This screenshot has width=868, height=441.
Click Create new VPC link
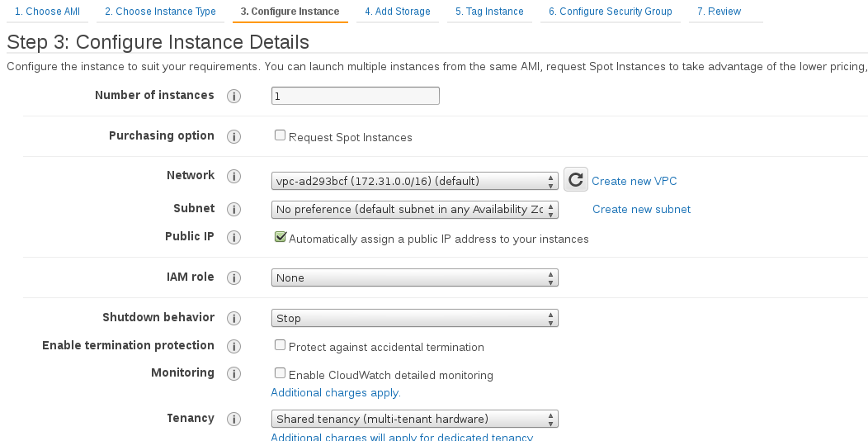pos(634,181)
